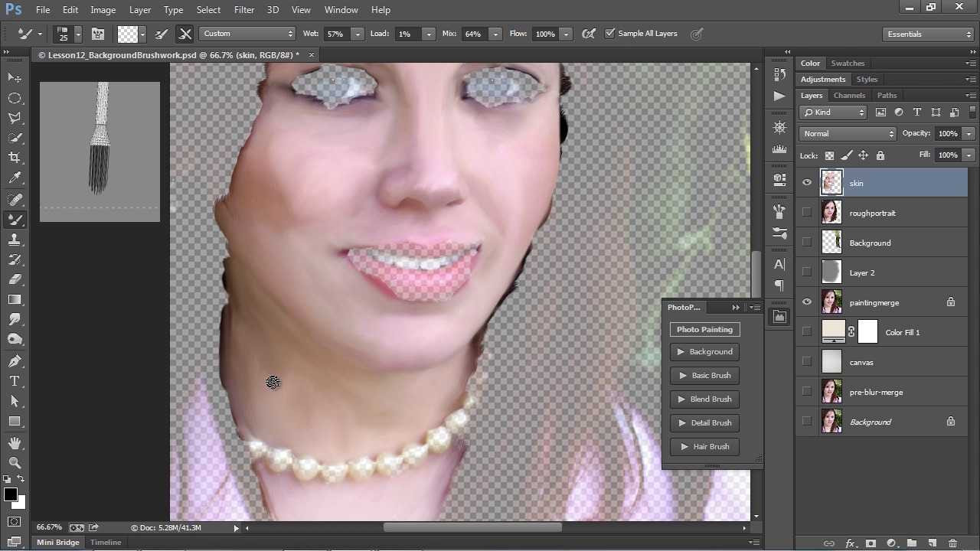Screen dimensions: 980x551
Task: Open the Wet percentage dropdown arrow
Action: coord(357,34)
